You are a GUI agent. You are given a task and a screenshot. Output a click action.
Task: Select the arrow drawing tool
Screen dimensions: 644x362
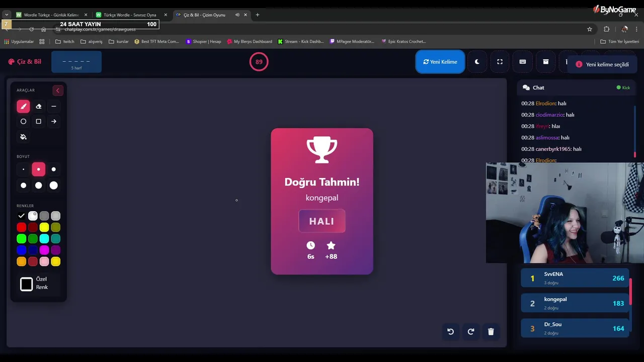click(x=53, y=121)
